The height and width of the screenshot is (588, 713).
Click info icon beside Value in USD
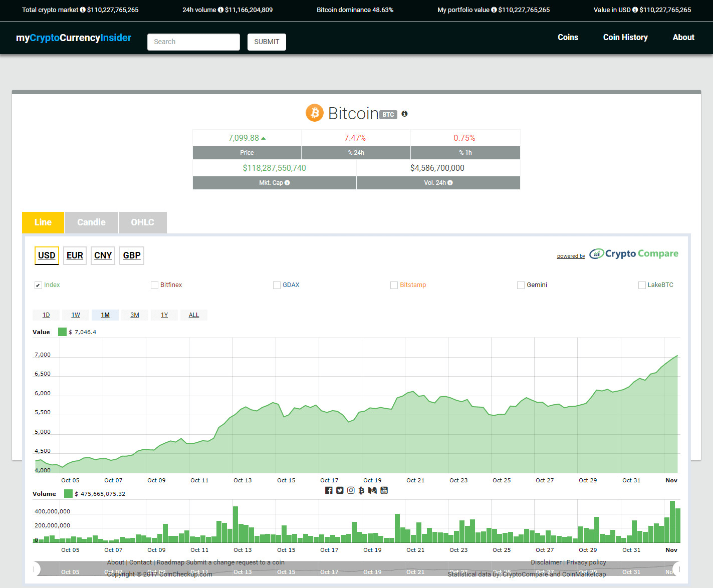635,10
